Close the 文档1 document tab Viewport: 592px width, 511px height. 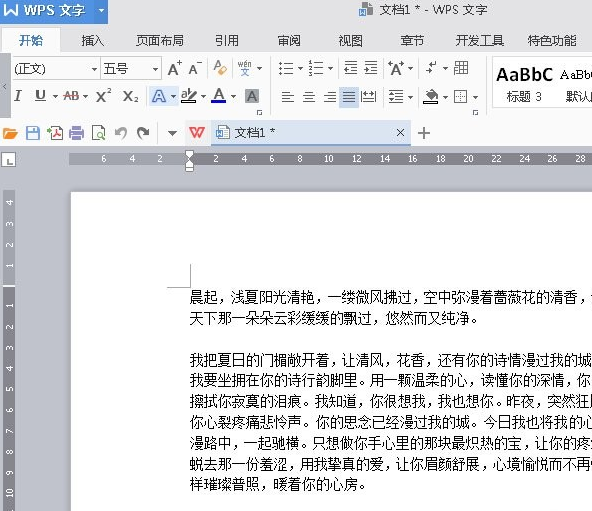tap(400, 133)
